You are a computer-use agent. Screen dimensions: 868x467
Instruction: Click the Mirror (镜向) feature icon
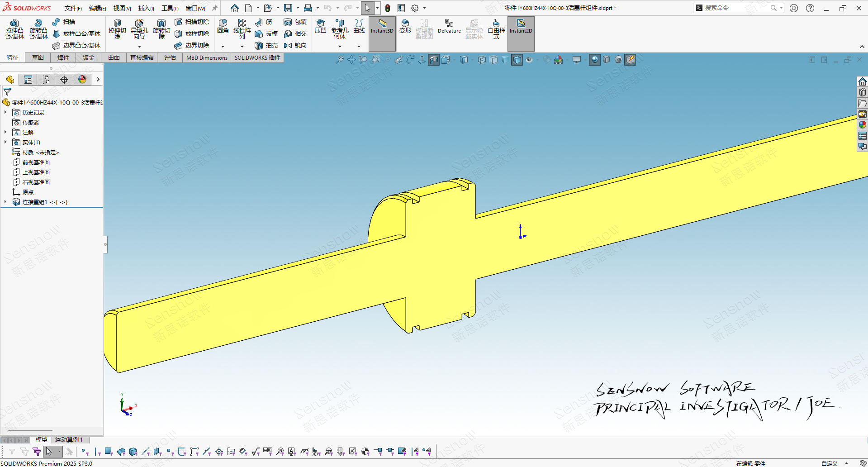[x=295, y=45]
